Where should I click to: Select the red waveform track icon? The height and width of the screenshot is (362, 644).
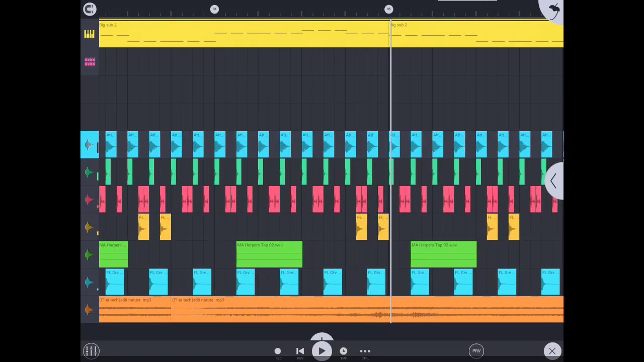coord(90,200)
